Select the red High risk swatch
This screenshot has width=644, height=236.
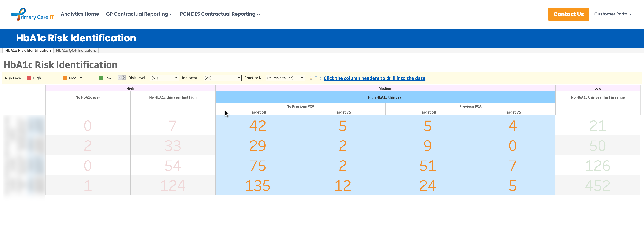[29, 78]
